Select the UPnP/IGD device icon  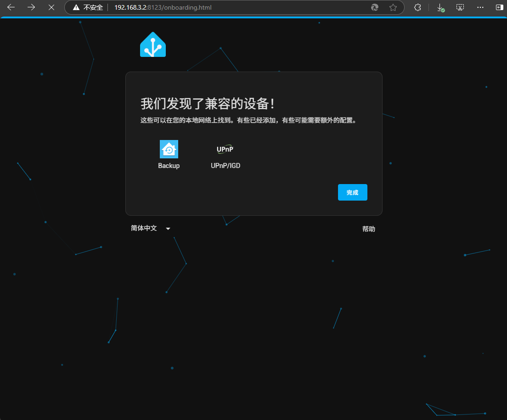(225, 149)
